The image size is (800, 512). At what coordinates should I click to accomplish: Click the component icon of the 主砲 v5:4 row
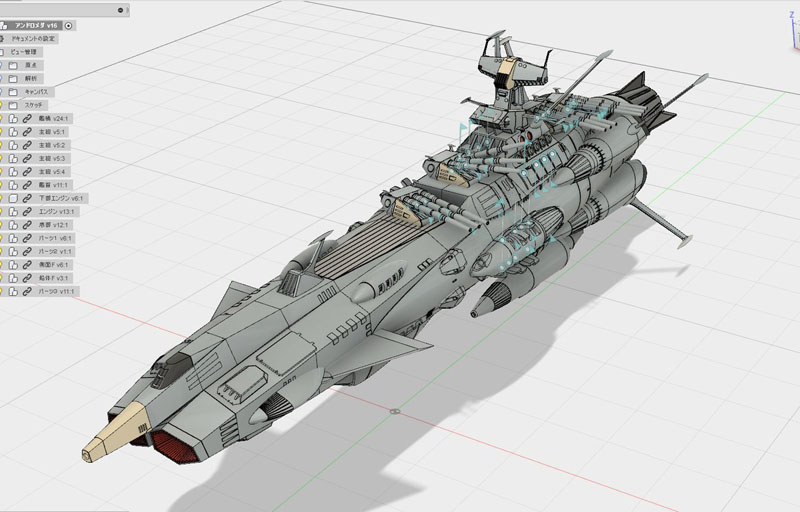tap(14, 172)
